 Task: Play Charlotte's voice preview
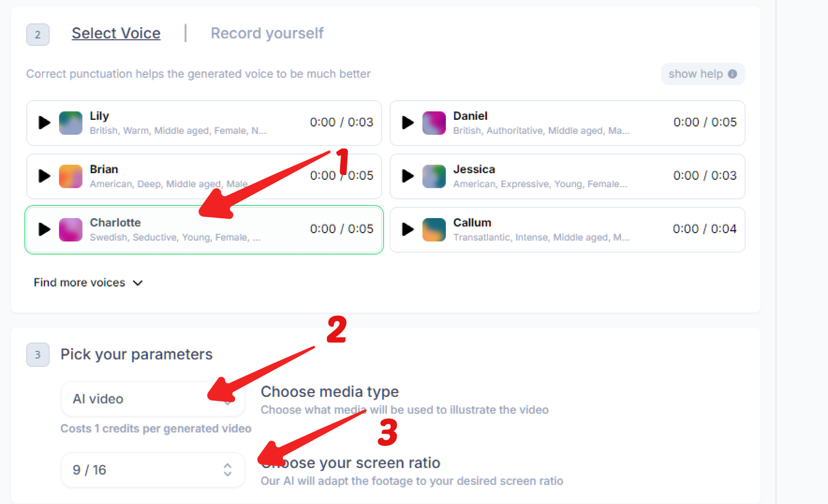pyautogui.click(x=44, y=229)
